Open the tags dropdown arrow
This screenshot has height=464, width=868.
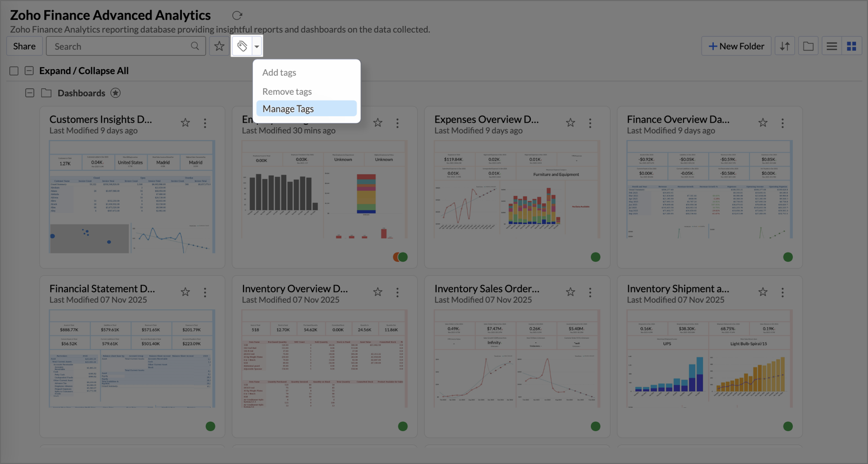[x=257, y=47]
